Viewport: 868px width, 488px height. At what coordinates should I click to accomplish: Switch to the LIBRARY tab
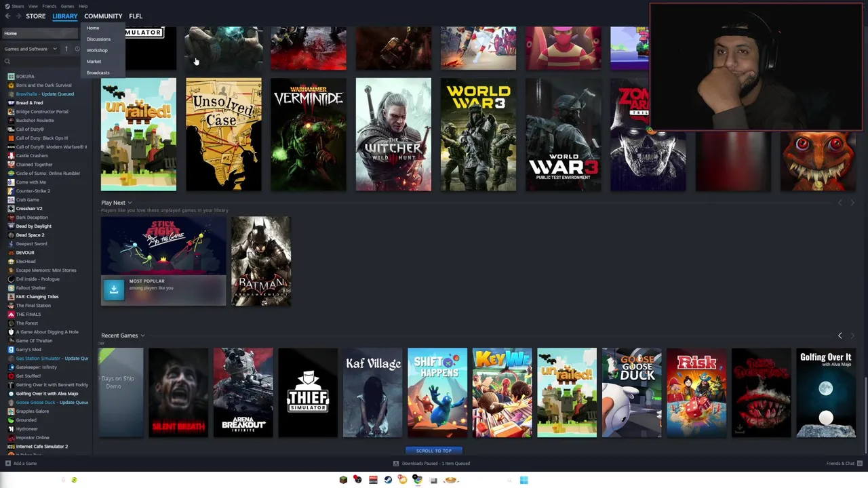click(x=65, y=16)
